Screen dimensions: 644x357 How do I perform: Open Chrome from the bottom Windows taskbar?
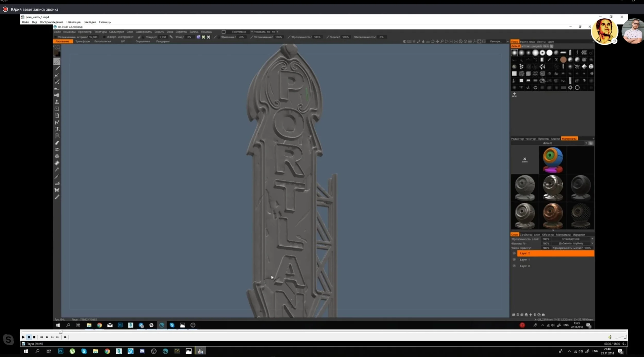click(x=107, y=351)
